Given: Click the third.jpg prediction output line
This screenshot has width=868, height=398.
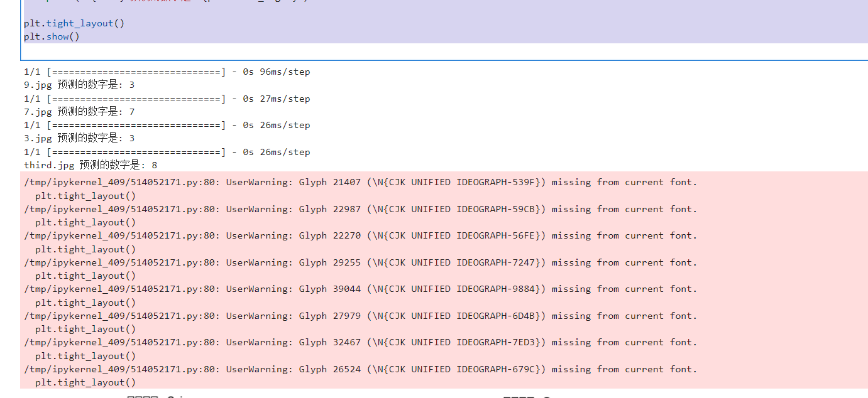Looking at the screenshot, I should 91,165.
